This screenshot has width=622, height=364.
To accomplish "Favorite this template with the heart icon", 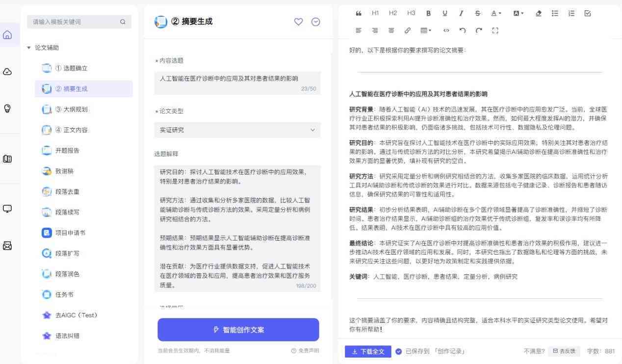I will point(298,22).
